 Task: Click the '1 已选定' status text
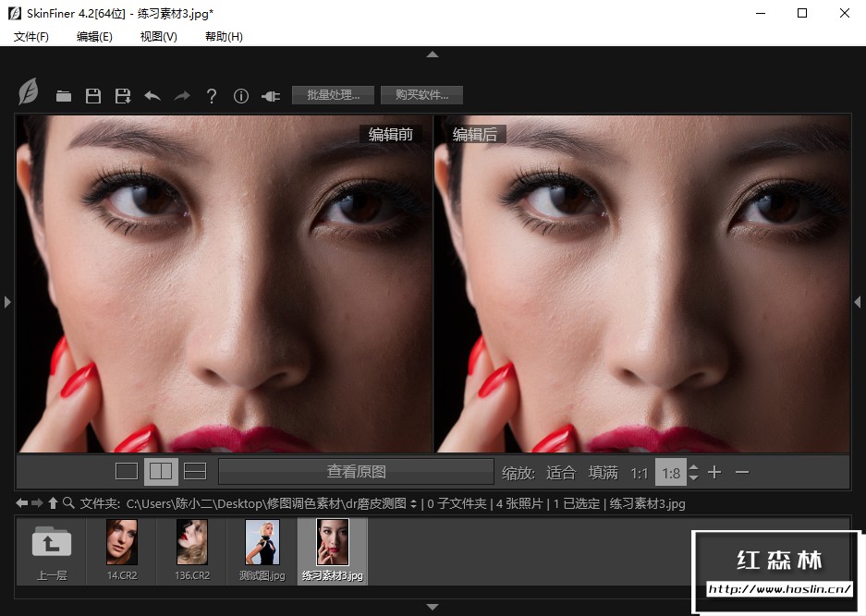pyautogui.click(x=576, y=503)
